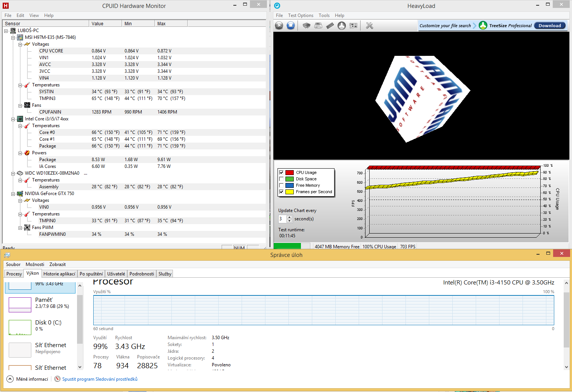Screen dimensions: 572x392
Task: Switch to the Procesy tab
Action: 14,274
